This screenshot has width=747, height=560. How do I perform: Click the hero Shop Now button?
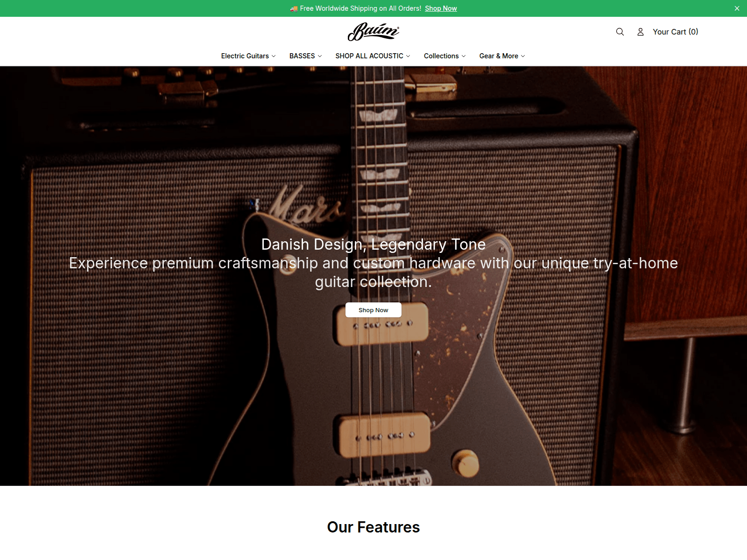pyautogui.click(x=373, y=310)
